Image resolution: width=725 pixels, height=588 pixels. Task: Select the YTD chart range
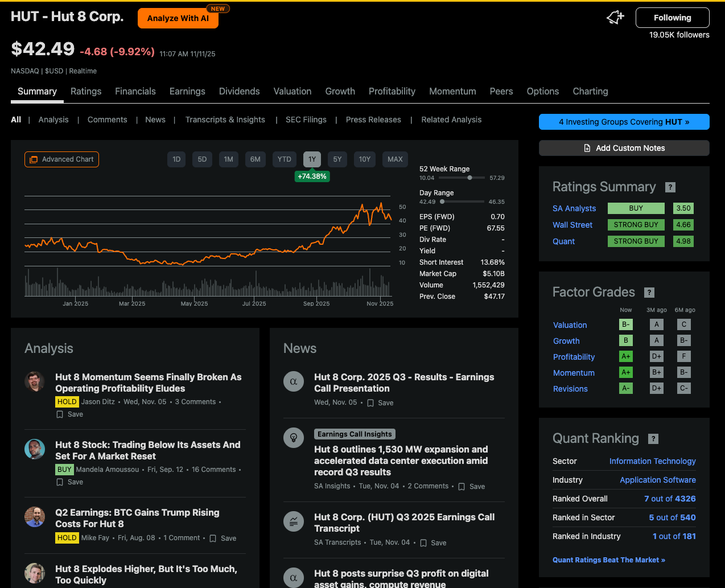pyautogui.click(x=285, y=159)
